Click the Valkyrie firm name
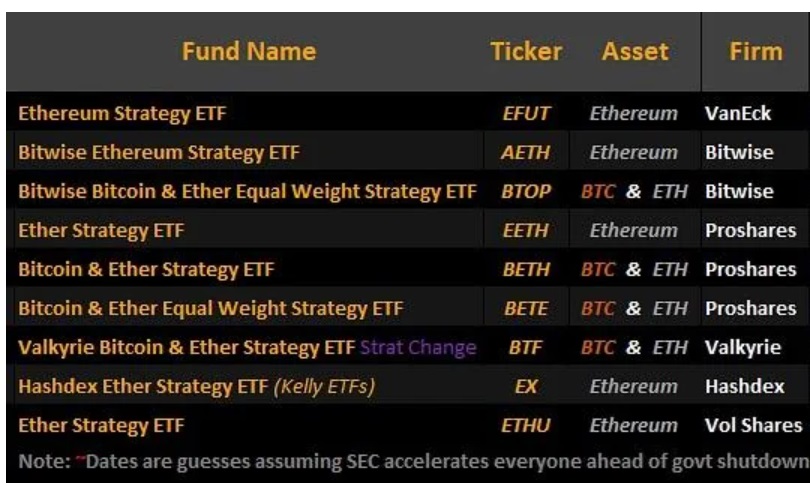The image size is (810, 486). coord(741,347)
